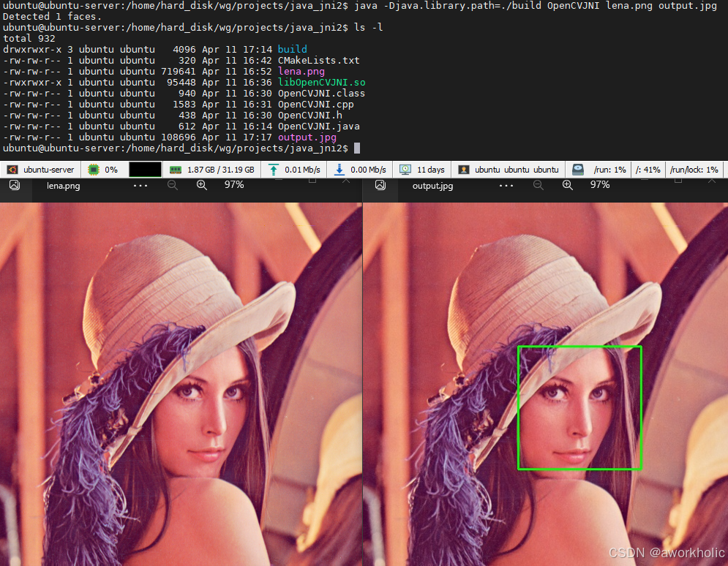Click 'lena.png' file name in terminal listing
This screenshot has width=728, height=566.
click(301, 72)
